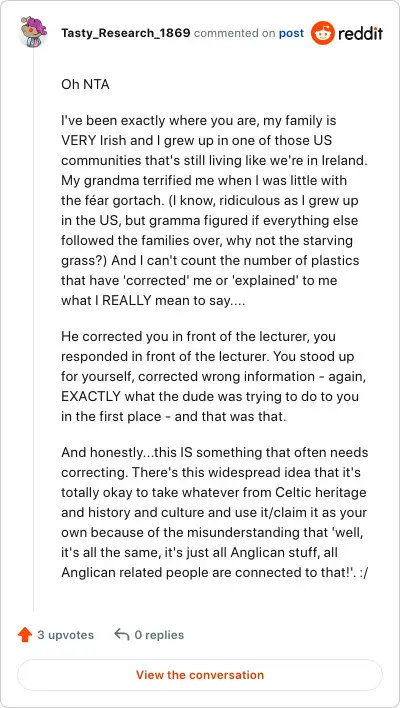Click the "View the conversation" button
This screenshot has width=400, height=708.
coord(200,675)
